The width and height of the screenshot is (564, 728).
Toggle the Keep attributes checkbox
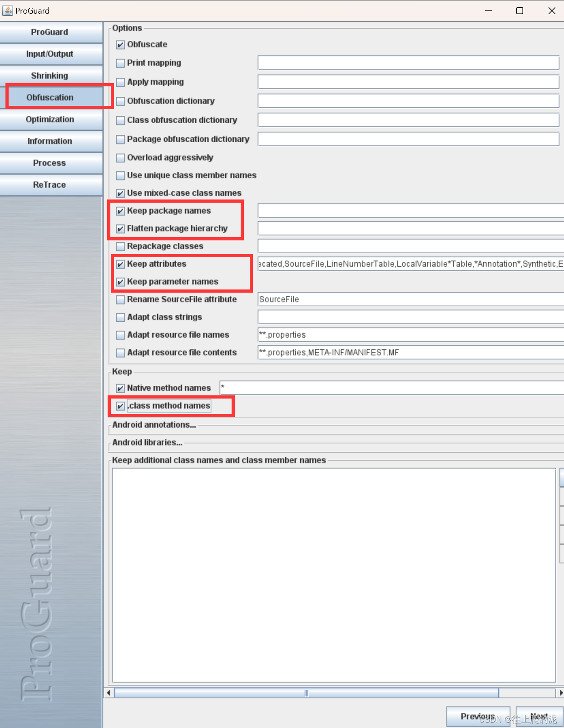(120, 264)
